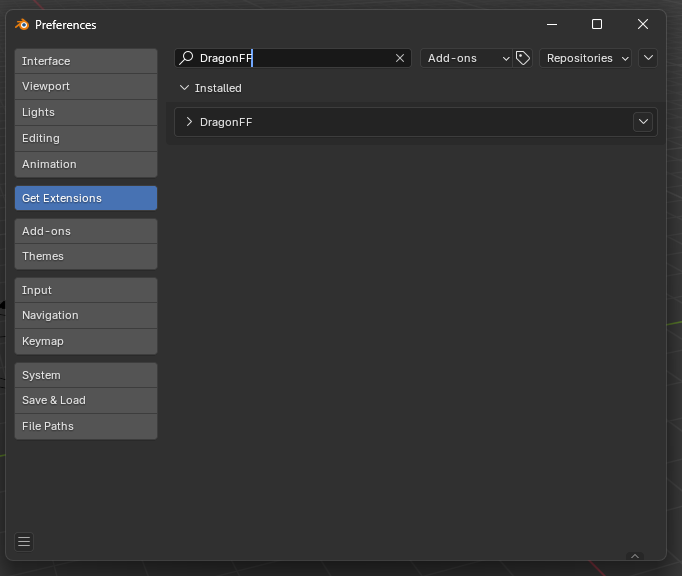Image resolution: width=682 pixels, height=576 pixels.
Task: Maximize the Preferences window
Action: pyautogui.click(x=597, y=24)
